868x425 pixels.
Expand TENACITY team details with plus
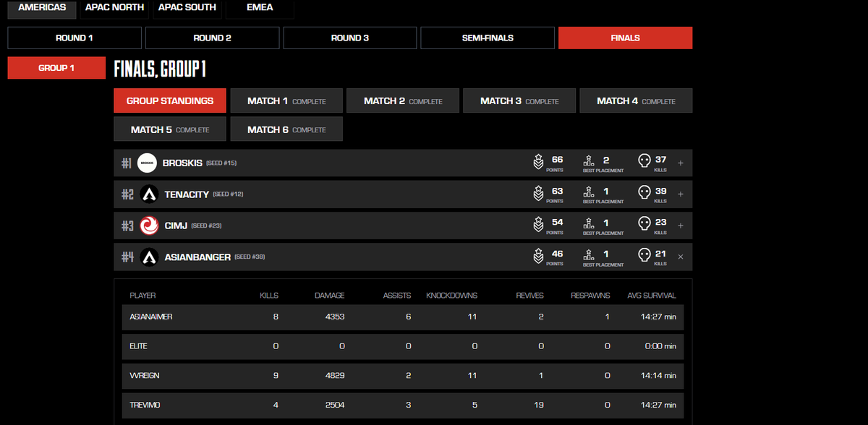pos(680,194)
